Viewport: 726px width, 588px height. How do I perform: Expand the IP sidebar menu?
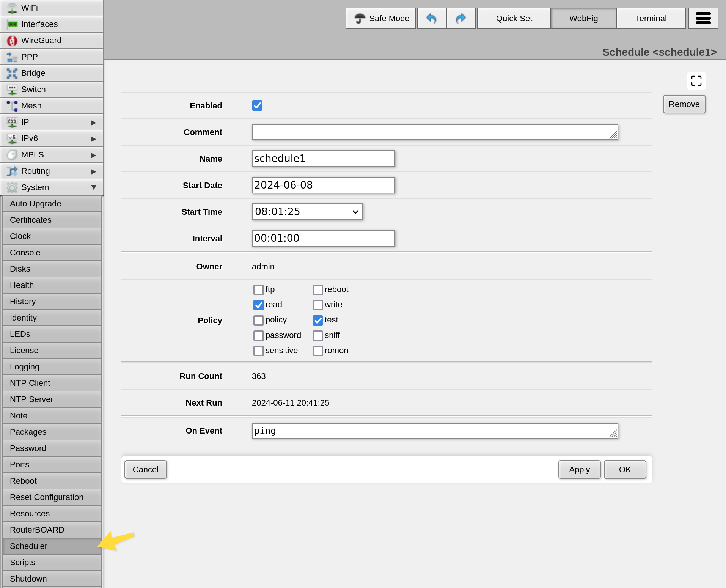pos(93,122)
